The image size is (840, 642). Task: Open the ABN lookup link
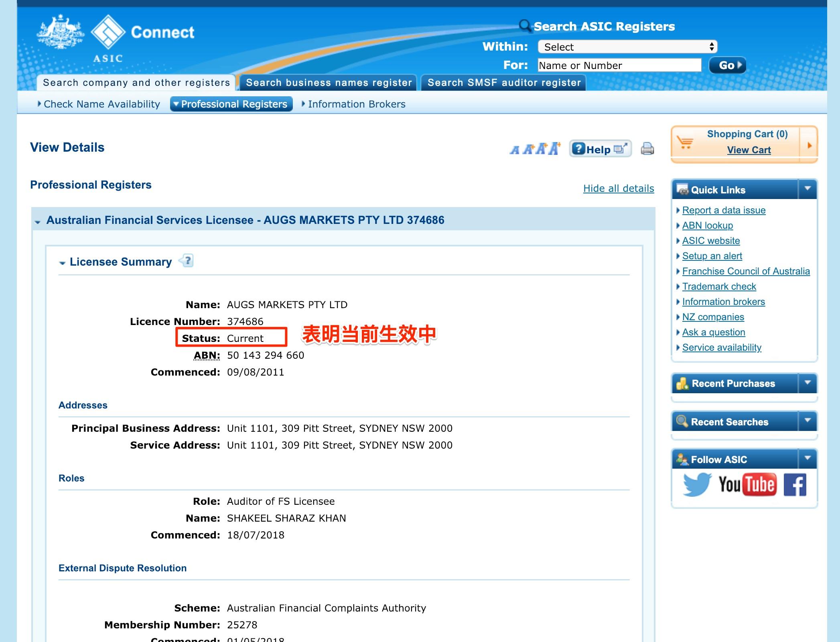pyautogui.click(x=707, y=225)
